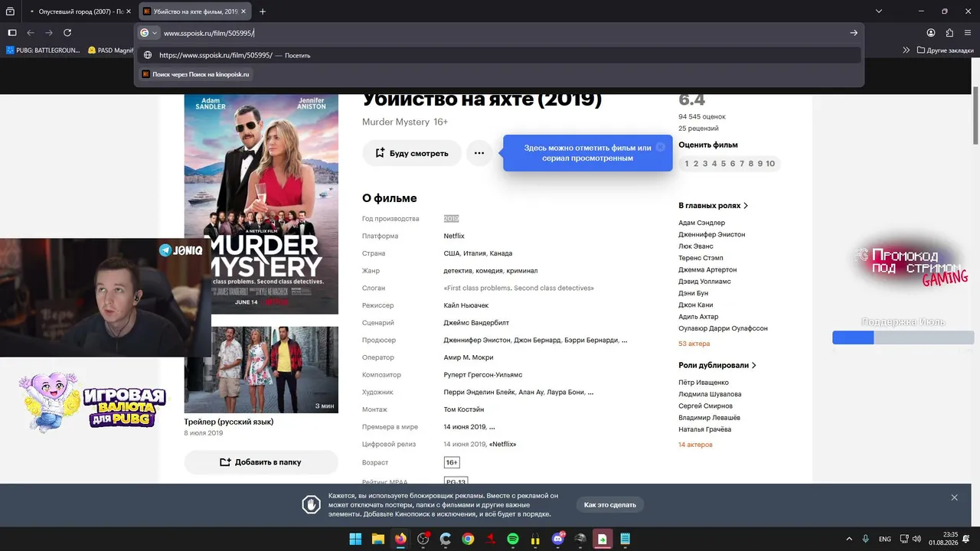Open Discord from the taskbar
Screen dimensions: 980x551
click(x=558, y=540)
